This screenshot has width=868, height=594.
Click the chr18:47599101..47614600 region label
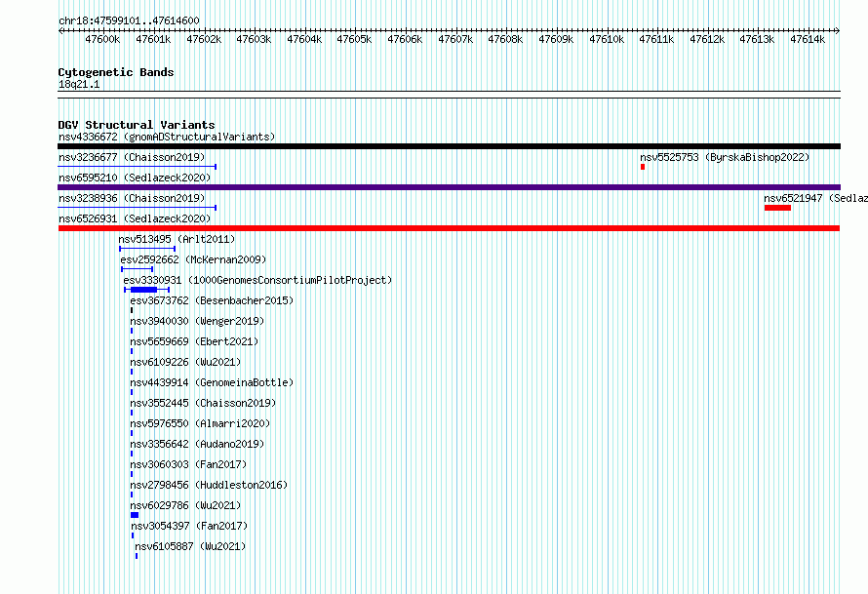[129, 20]
